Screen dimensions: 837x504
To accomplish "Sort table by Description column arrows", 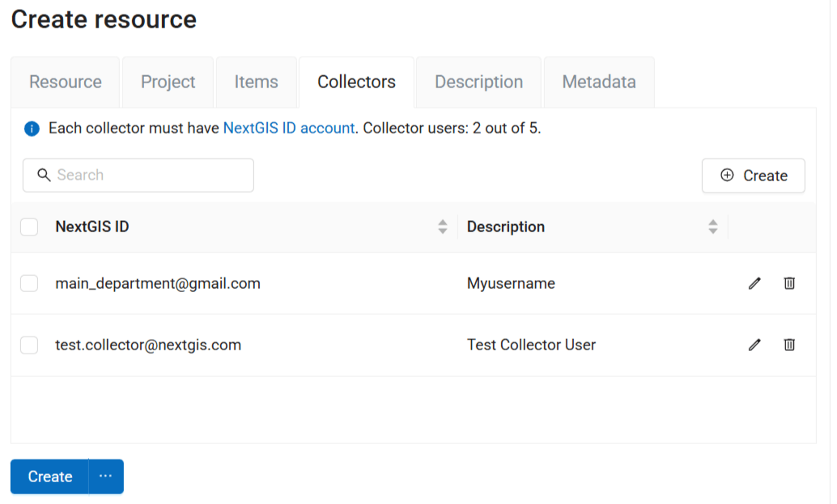I will click(712, 227).
